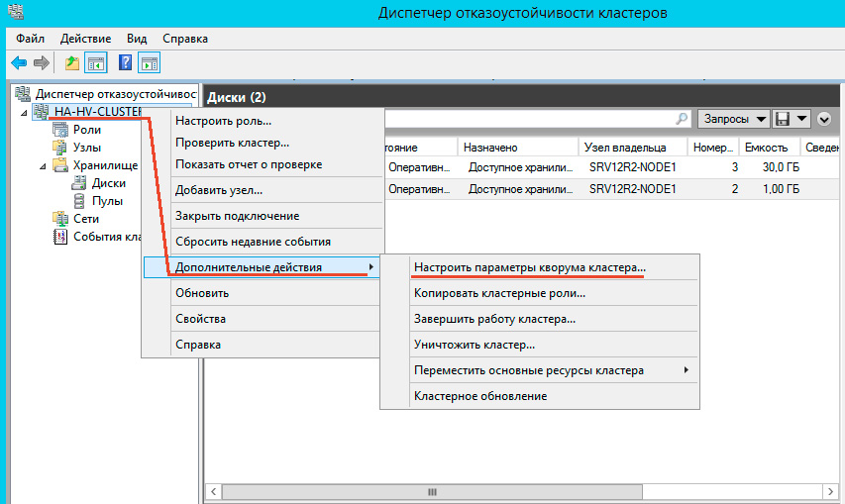Collapse the HA-HV-CLUSTER tree node
Screen dimensions: 845x504
(x=24, y=112)
